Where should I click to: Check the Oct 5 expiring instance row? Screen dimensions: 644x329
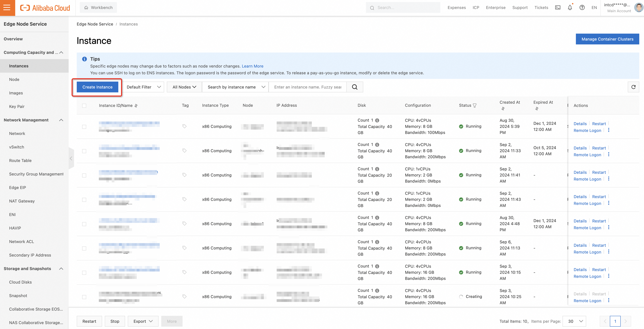tap(84, 151)
